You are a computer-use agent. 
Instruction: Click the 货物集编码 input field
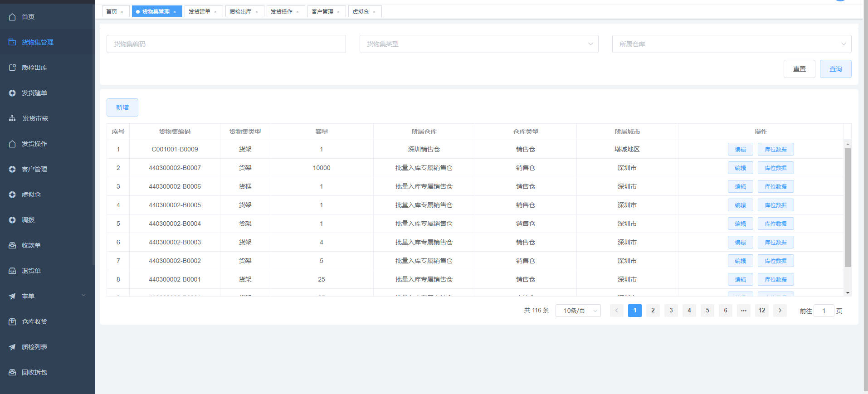226,44
